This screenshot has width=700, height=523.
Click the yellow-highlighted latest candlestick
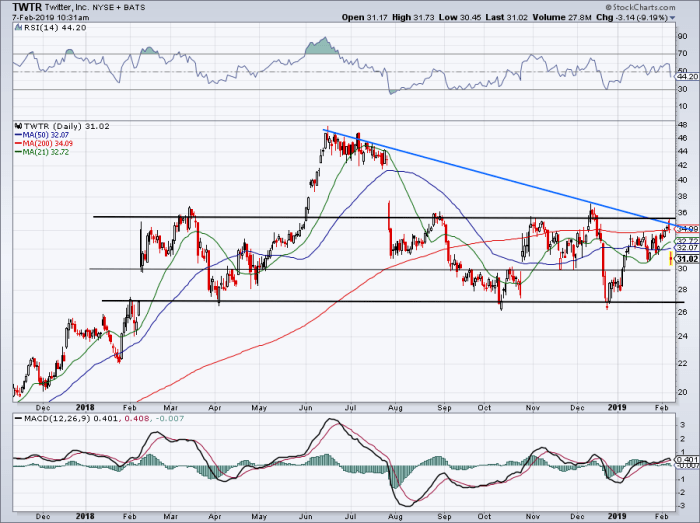pyautogui.click(x=671, y=258)
